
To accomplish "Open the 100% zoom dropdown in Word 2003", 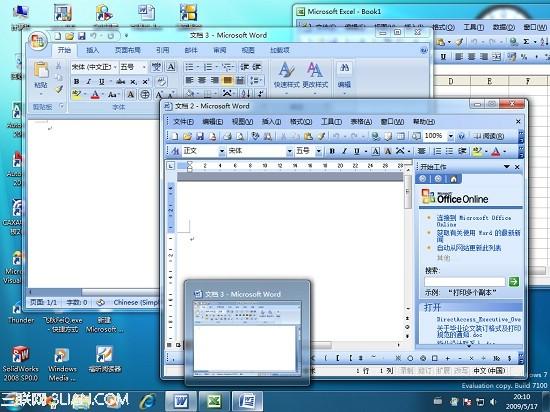I will [x=451, y=136].
